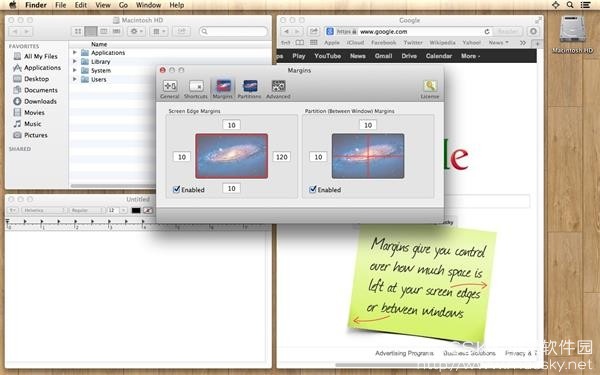Open the Go menu in the menu bar
The image size is (600, 375).
[x=123, y=5]
